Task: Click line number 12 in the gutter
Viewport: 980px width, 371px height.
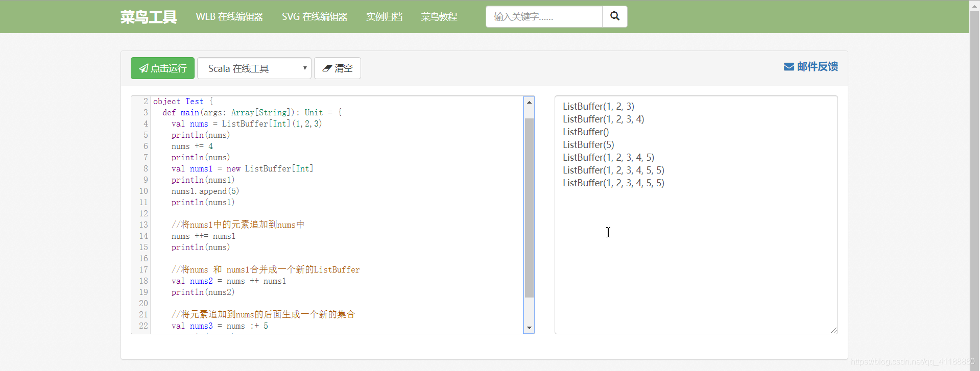Action: [x=144, y=214]
